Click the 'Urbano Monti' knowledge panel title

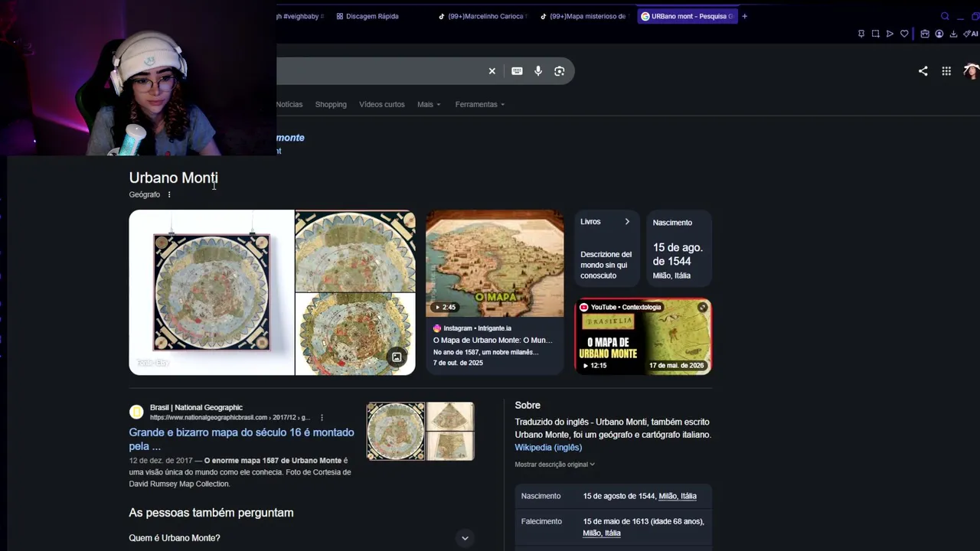pyautogui.click(x=174, y=178)
